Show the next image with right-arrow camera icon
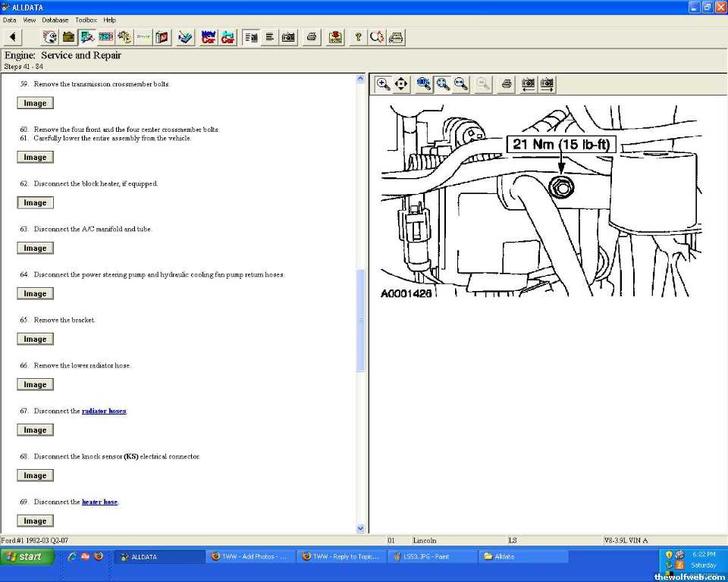Viewport: 728px width, 582px height. click(x=547, y=84)
